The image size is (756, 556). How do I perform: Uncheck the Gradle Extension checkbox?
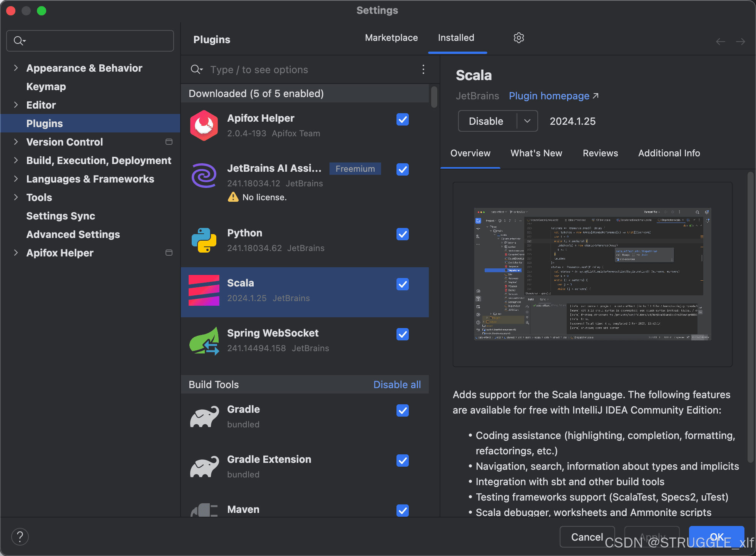pyautogui.click(x=403, y=461)
